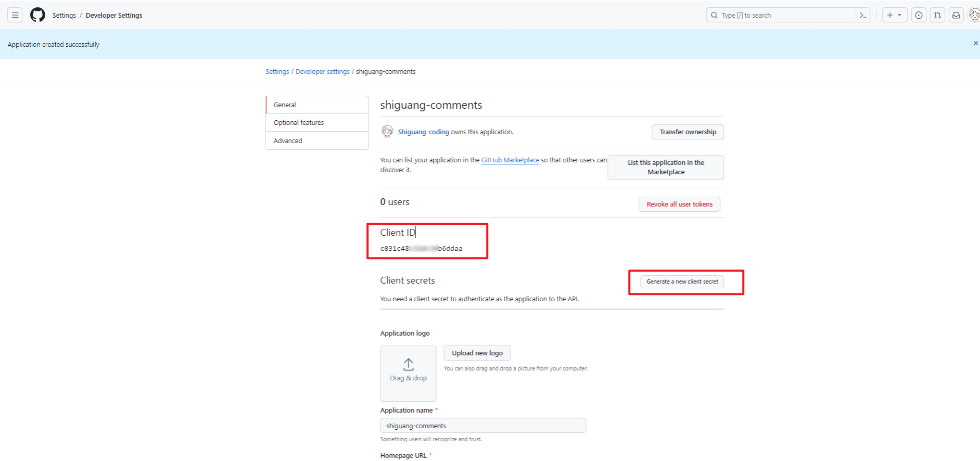Click the Drag & drop logo area
The width and height of the screenshot is (980, 461).
point(408,373)
